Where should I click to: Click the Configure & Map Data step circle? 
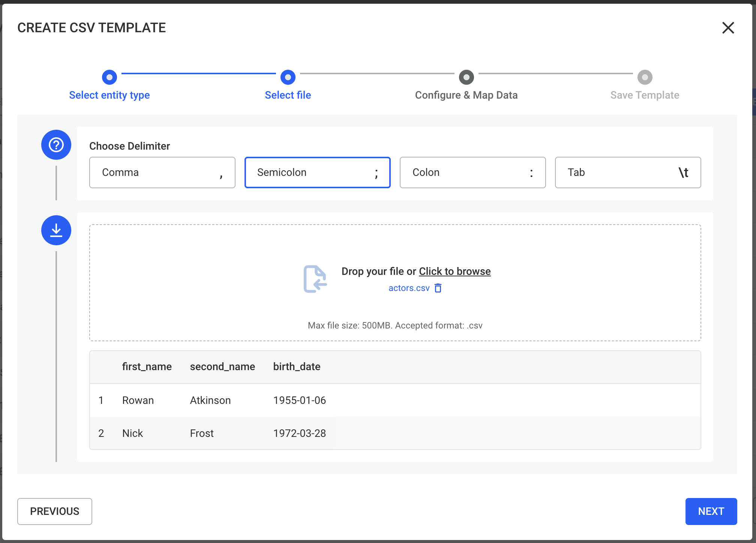click(466, 77)
